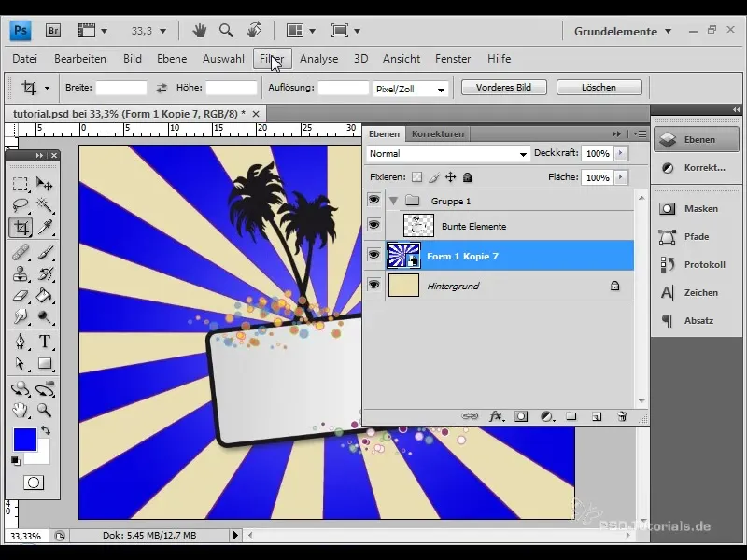Select the Rectangular Marquee tool
Viewport: 747px width, 560px height.
click(21, 184)
